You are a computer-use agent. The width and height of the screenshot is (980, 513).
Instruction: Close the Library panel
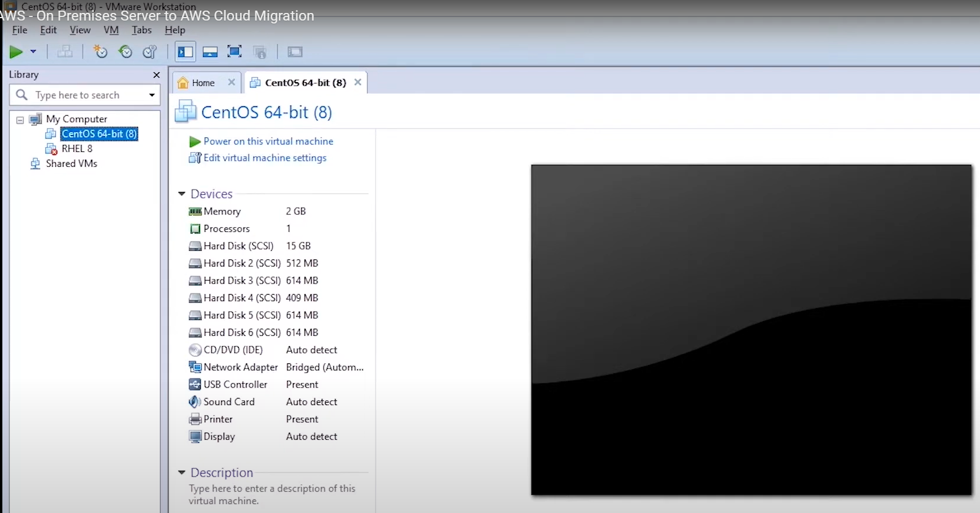(x=156, y=75)
